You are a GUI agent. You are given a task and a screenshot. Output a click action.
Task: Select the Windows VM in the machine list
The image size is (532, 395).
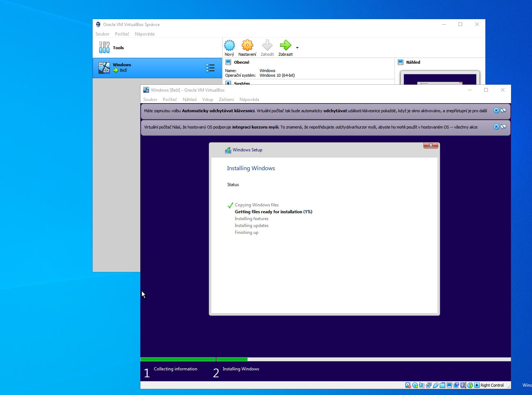pos(157,68)
